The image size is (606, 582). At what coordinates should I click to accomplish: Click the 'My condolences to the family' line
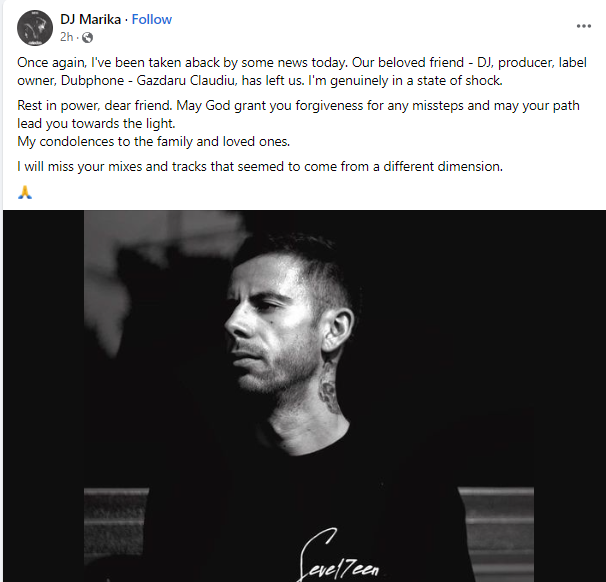pos(153,141)
